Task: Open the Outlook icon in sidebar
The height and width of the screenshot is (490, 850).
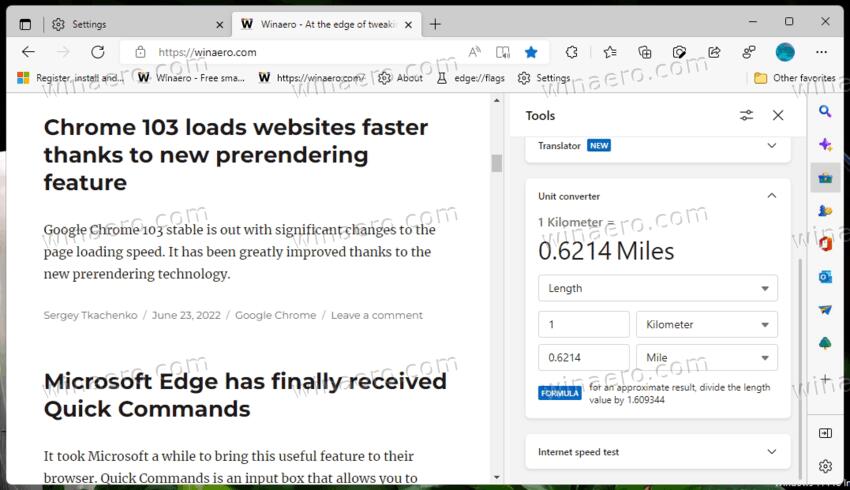Action: (x=825, y=277)
